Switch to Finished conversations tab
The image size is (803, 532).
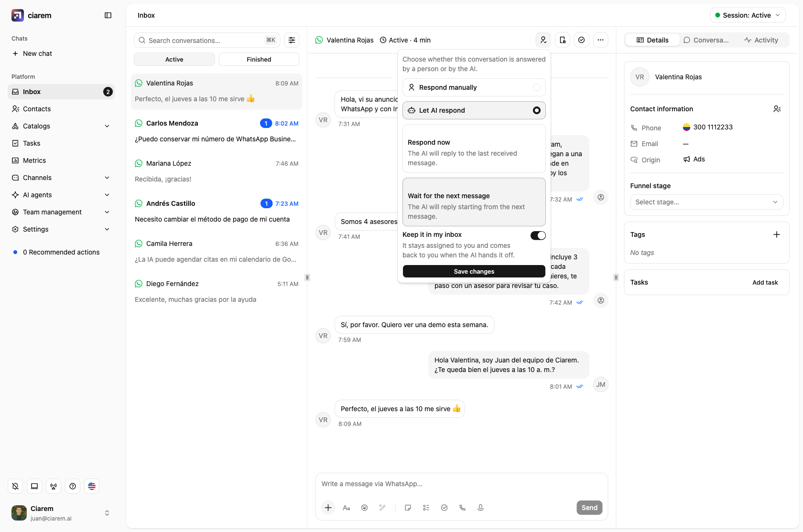(259, 59)
